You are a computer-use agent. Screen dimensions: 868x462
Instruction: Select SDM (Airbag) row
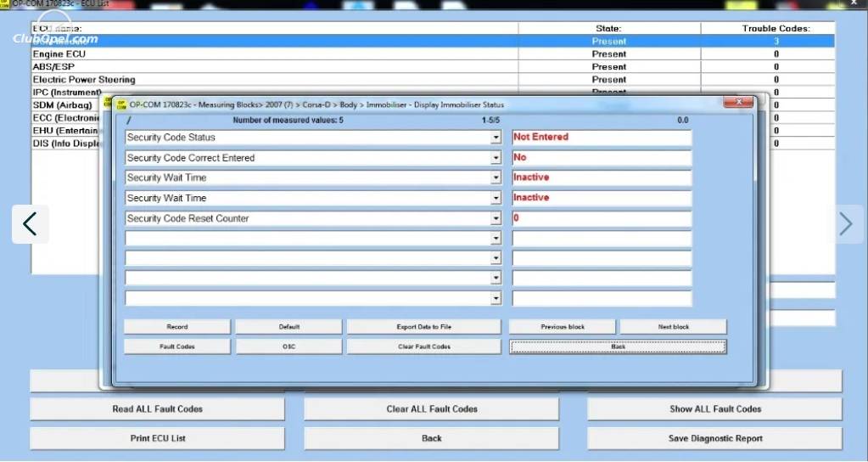[x=65, y=105]
